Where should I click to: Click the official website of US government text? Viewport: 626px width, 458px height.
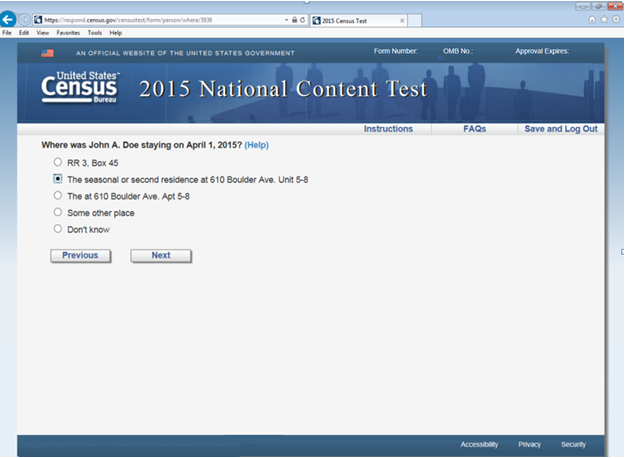click(185, 53)
